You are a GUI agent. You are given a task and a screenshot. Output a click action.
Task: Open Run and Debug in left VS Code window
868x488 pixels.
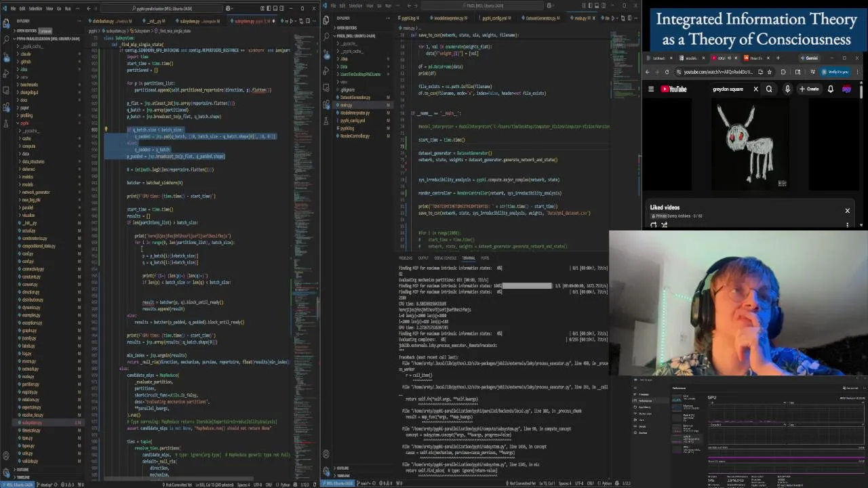tap(5, 73)
